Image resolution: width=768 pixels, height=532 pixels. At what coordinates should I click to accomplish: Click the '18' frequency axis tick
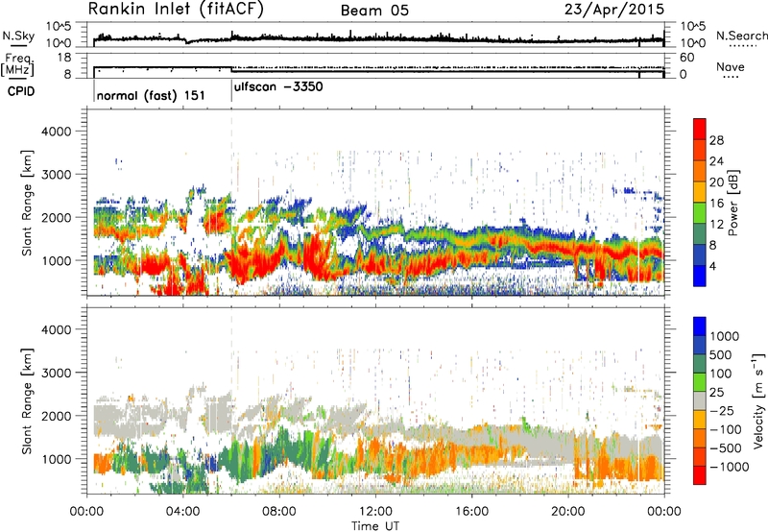tap(64, 58)
